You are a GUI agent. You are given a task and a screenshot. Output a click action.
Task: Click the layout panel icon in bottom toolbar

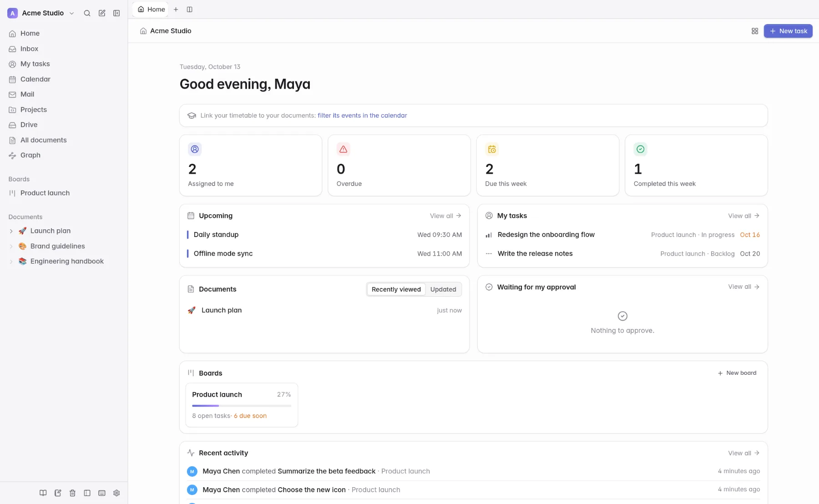[x=87, y=493]
